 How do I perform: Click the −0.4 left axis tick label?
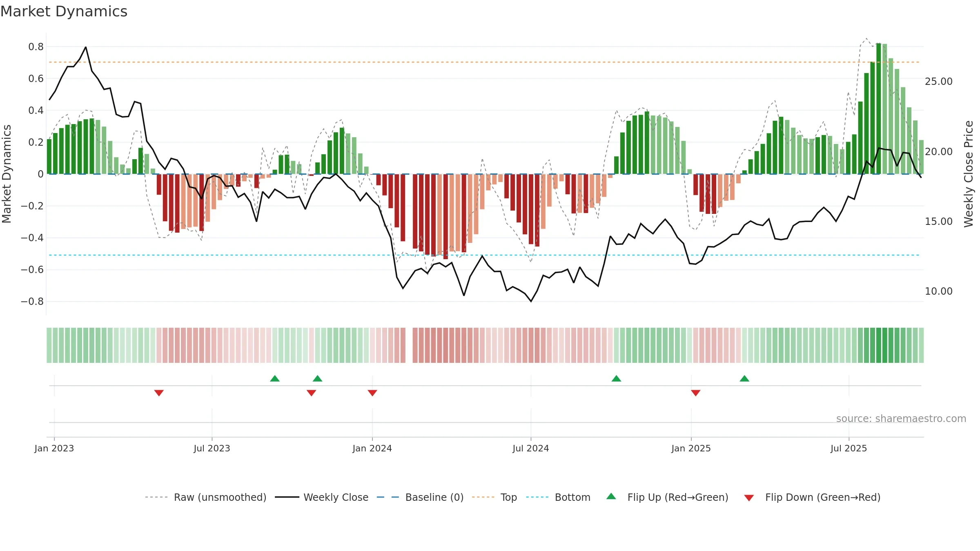pyautogui.click(x=32, y=238)
